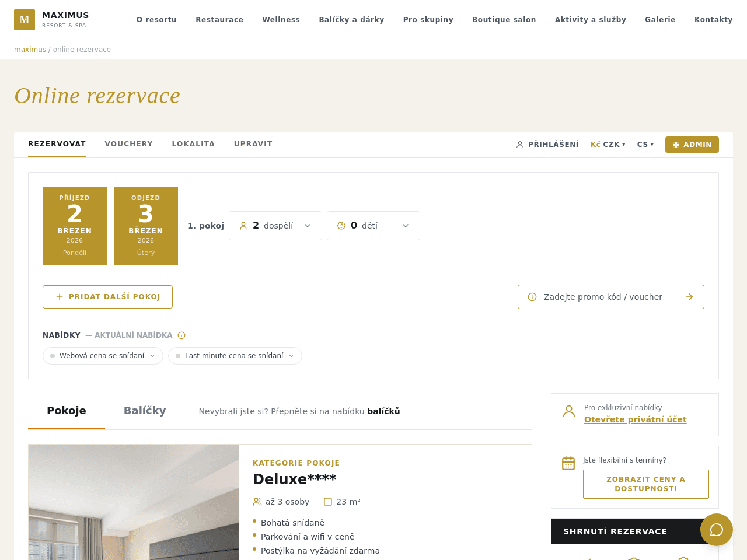
Task: Open the Balíčky a dárky menu
Action: point(351,20)
